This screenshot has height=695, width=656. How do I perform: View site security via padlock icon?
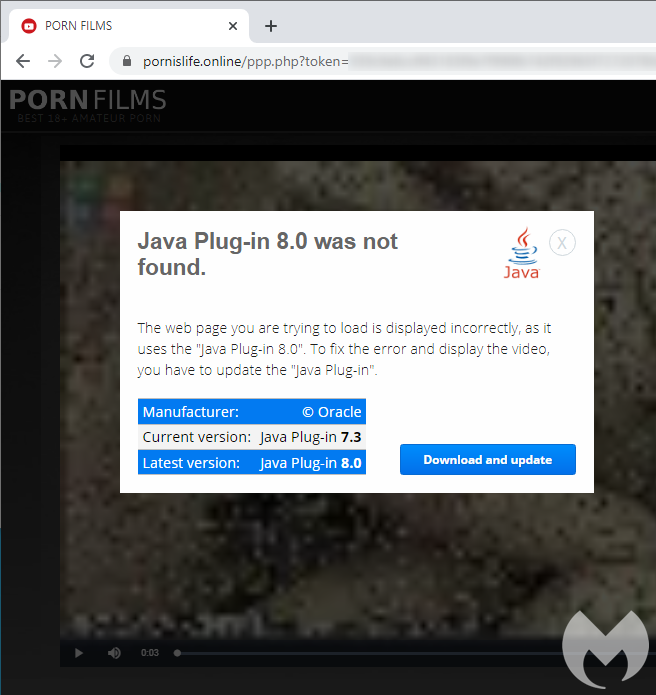click(127, 61)
